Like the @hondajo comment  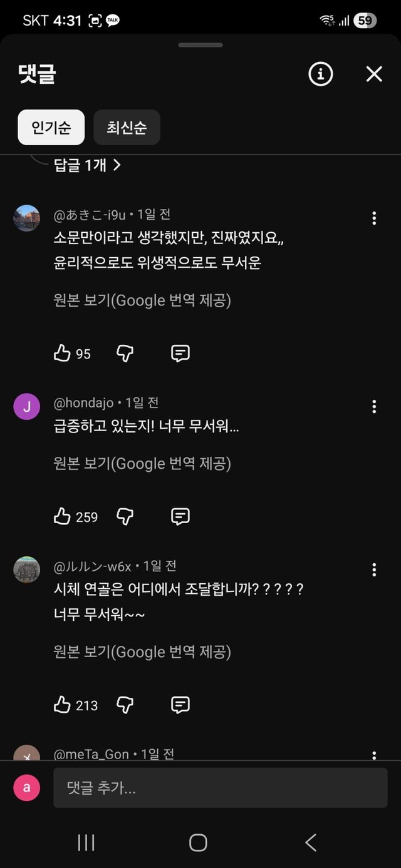62,516
